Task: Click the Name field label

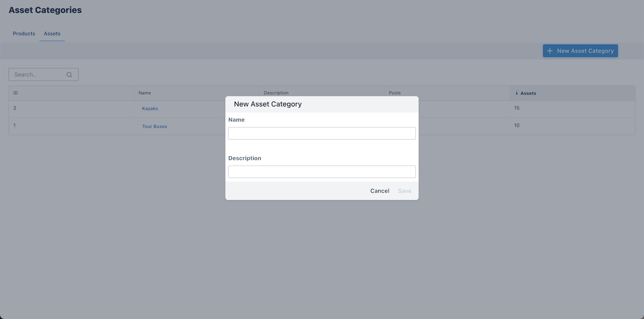Action: [x=237, y=120]
